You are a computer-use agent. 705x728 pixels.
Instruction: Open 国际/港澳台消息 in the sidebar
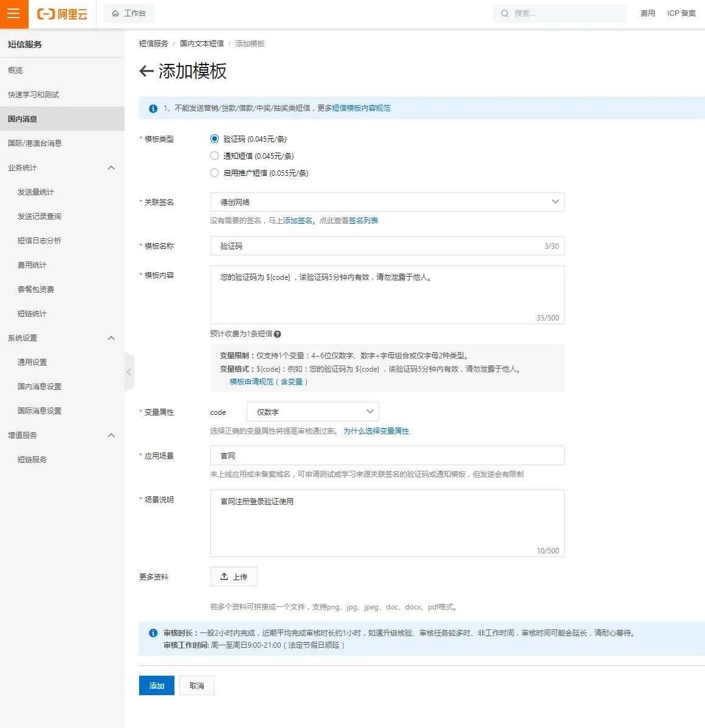[x=35, y=144]
